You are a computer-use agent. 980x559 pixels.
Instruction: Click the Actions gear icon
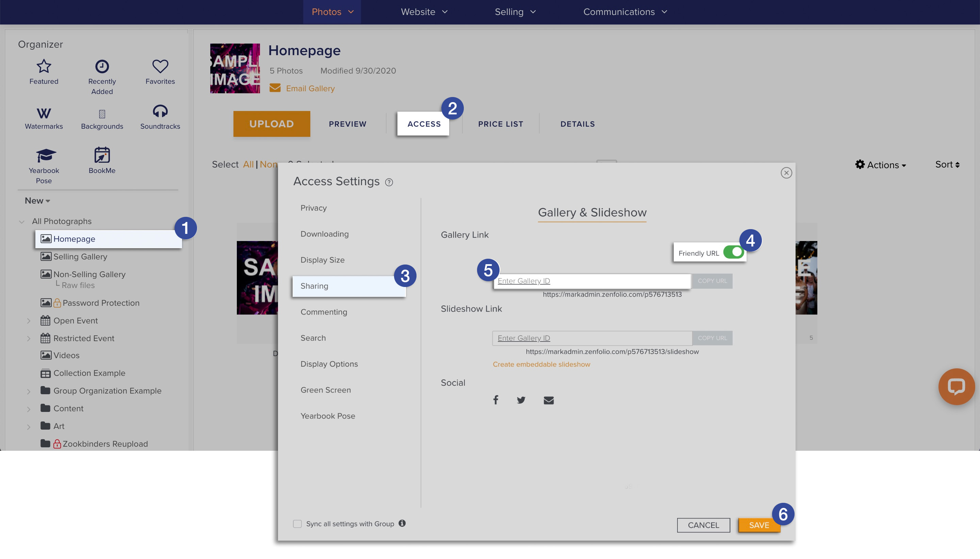click(860, 164)
